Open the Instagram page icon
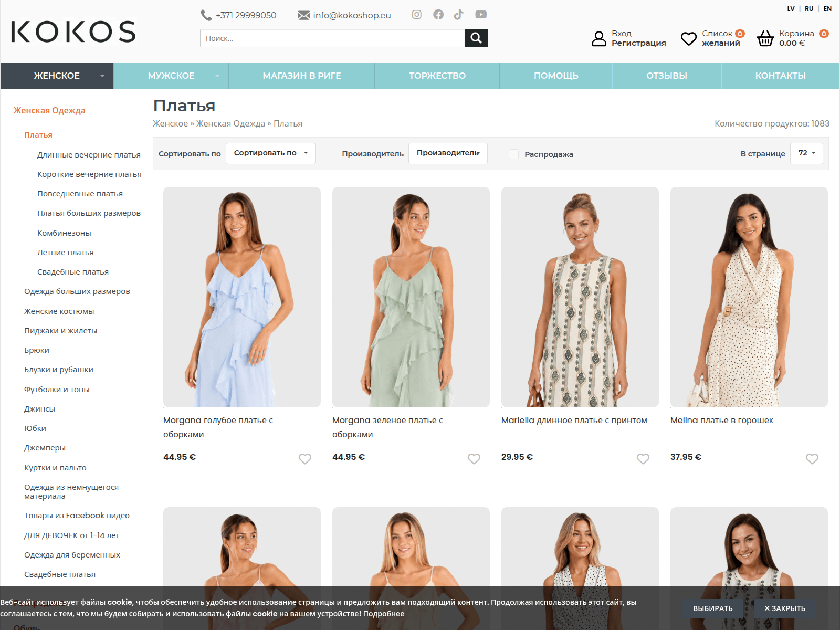This screenshot has width=840, height=630. pos(416,15)
